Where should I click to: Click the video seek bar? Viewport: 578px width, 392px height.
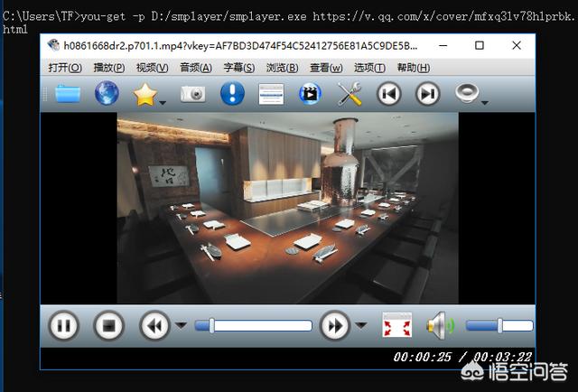253,326
